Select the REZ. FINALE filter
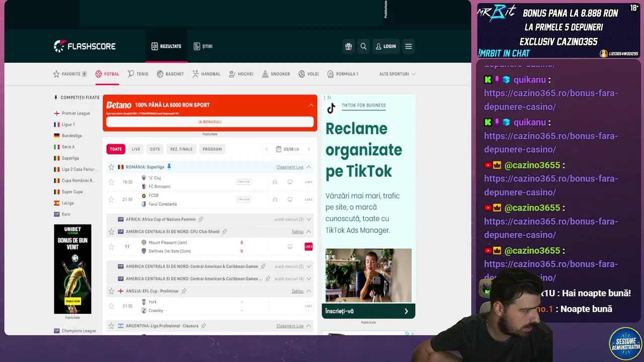The width and height of the screenshot is (644, 362). [x=181, y=149]
